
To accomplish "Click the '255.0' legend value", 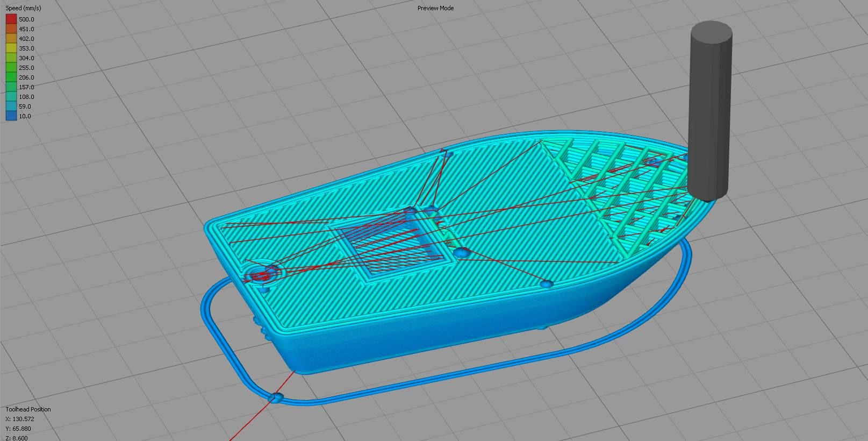I will tap(26, 68).
